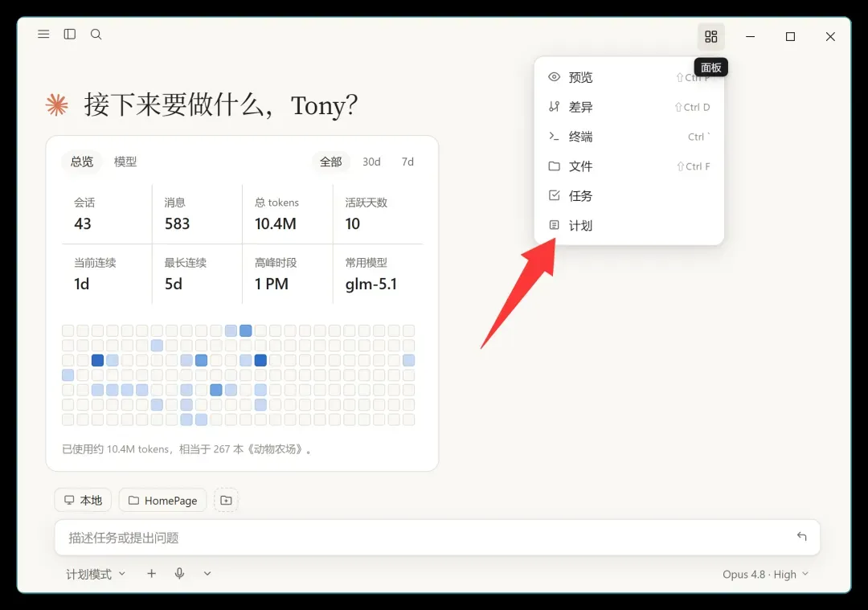Click the 总 tokens 10.4M stat cell

tap(287, 214)
